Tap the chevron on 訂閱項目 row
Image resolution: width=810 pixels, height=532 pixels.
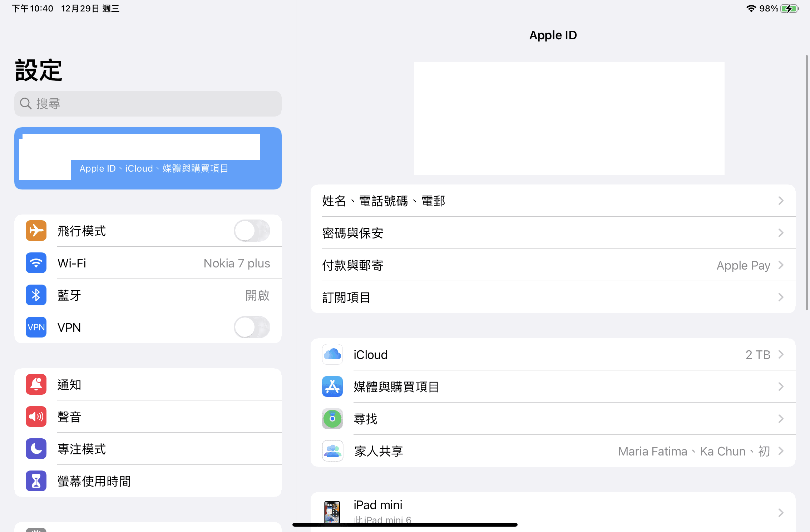[781, 297]
